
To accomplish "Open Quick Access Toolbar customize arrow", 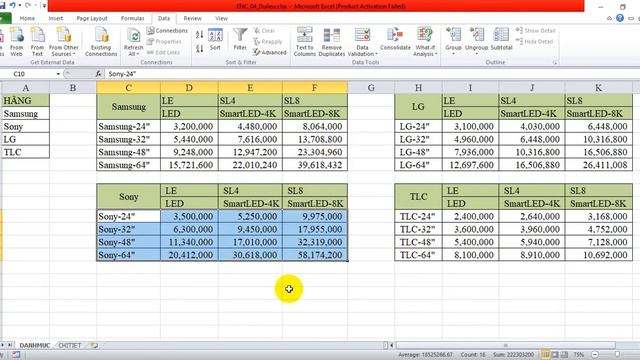I will pos(44,6).
